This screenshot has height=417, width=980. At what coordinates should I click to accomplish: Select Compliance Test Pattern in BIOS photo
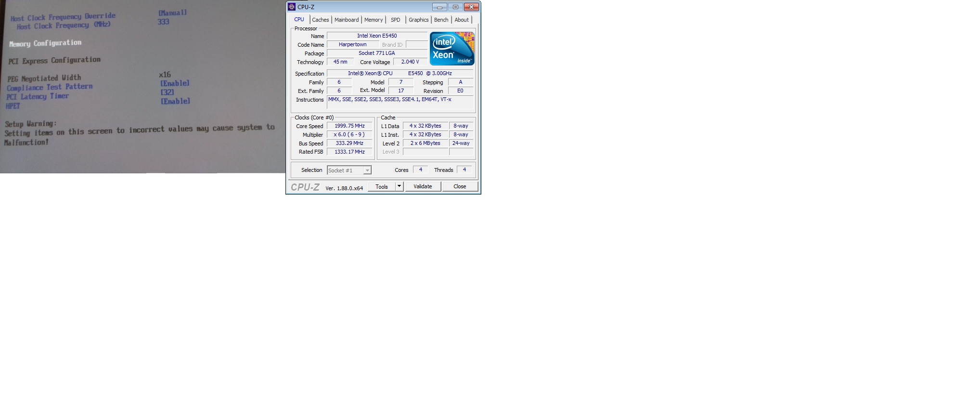pos(50,87)
